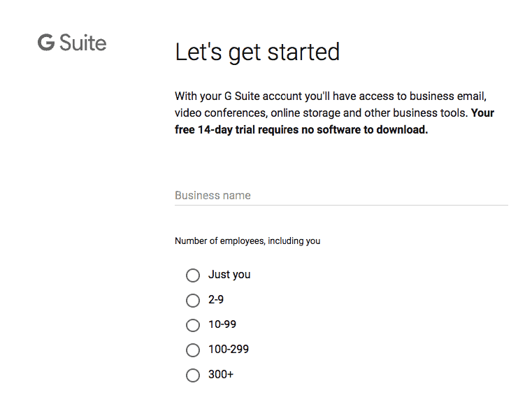The image size is (532, 402).
Task: Click the 'With your G Suite account' line
Action: click(x=331, y=96)
